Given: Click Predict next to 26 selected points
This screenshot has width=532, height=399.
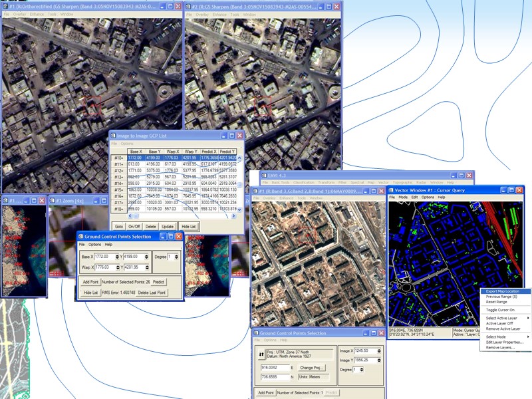Looking at the screenshot, I should [x=158, y=281].
